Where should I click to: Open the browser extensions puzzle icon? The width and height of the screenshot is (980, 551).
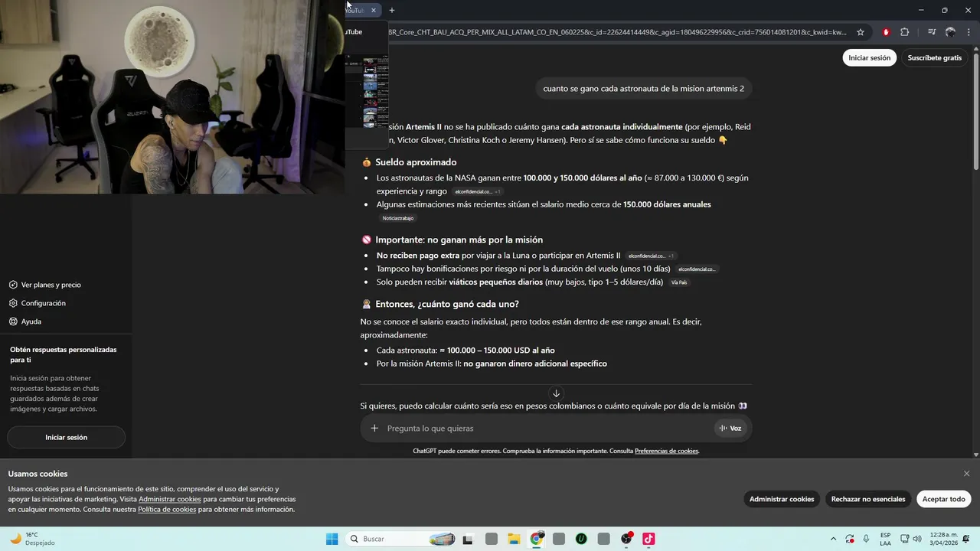coord(905,32)
